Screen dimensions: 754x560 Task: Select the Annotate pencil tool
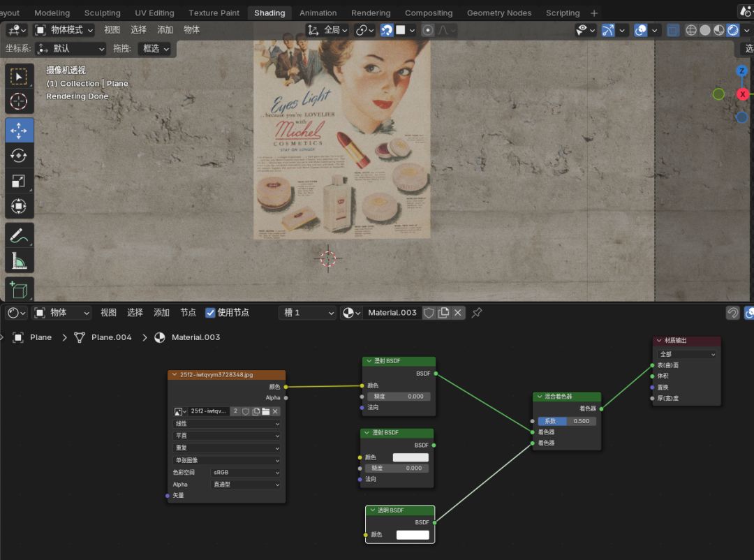tap(19, 235)
